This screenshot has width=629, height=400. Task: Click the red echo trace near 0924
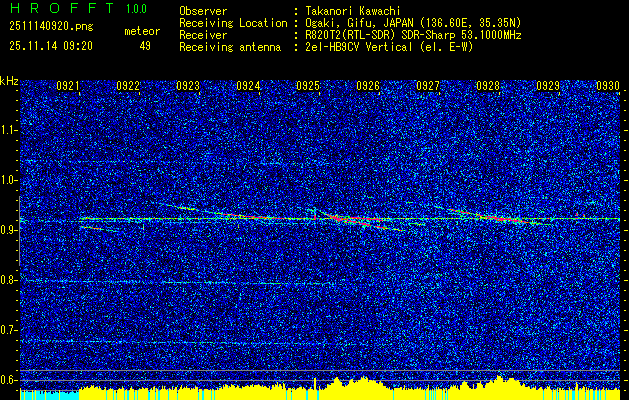(x=249, y=217)
